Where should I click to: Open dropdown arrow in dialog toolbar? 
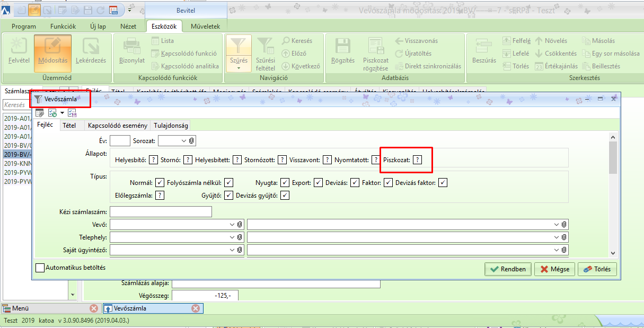[x=61, y=112]
